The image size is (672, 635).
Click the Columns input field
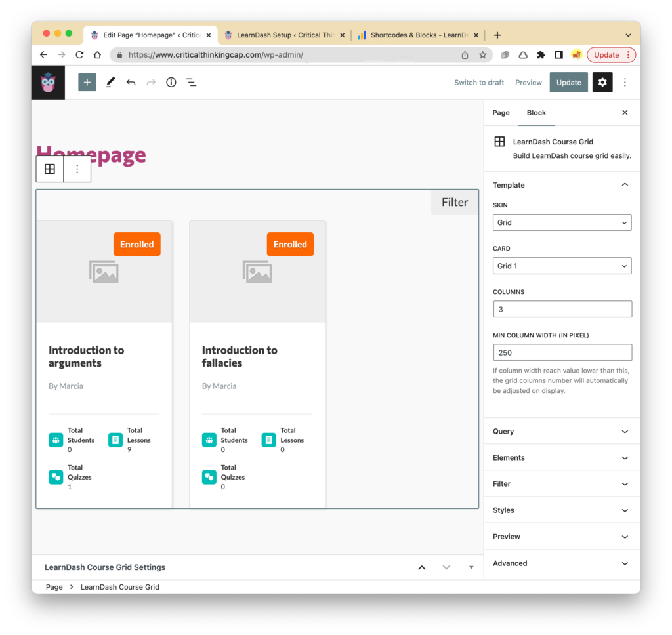point(562,309)
